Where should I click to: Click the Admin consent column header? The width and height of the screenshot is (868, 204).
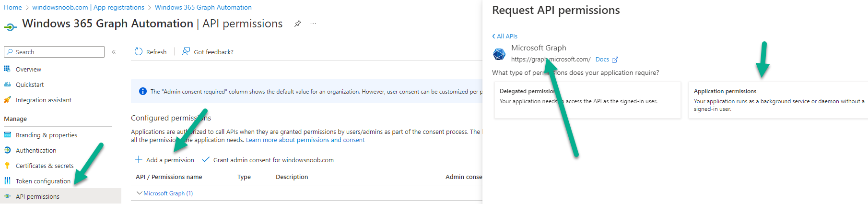tap(464, 177)
